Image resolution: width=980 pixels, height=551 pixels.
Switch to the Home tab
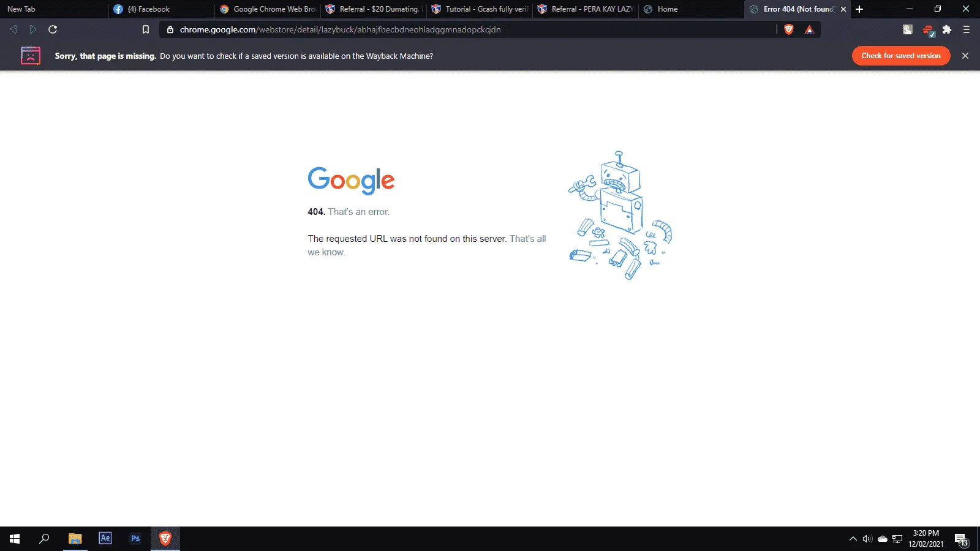pos(691,9)
